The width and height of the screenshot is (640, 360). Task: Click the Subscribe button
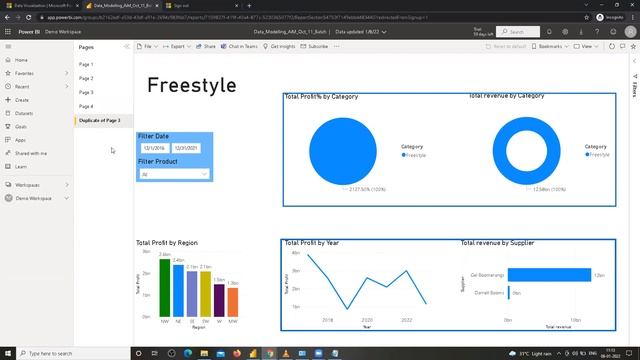tap(314, 47)
